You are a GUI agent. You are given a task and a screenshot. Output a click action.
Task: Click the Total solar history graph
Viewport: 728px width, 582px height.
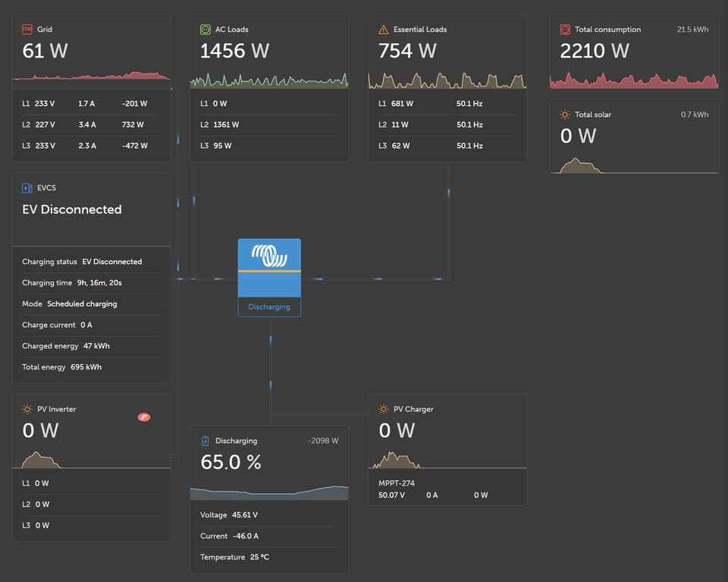[x=634, y=166]
